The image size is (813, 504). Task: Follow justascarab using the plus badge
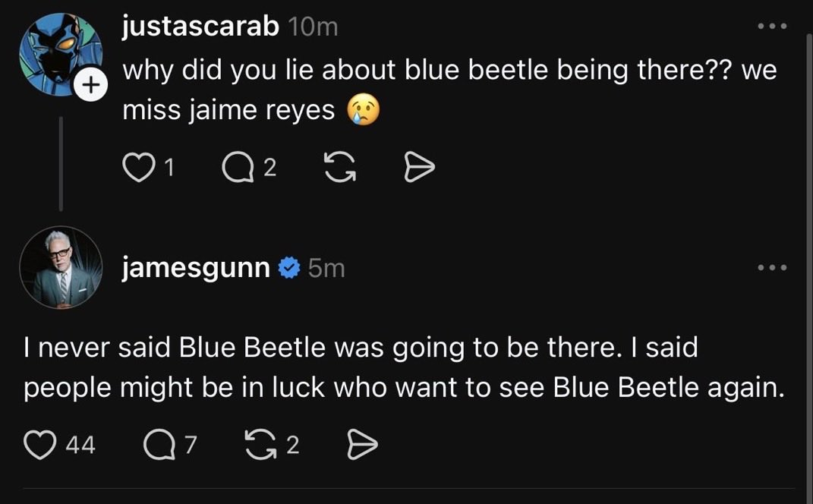pyautogui.click(x=91, y=84)
